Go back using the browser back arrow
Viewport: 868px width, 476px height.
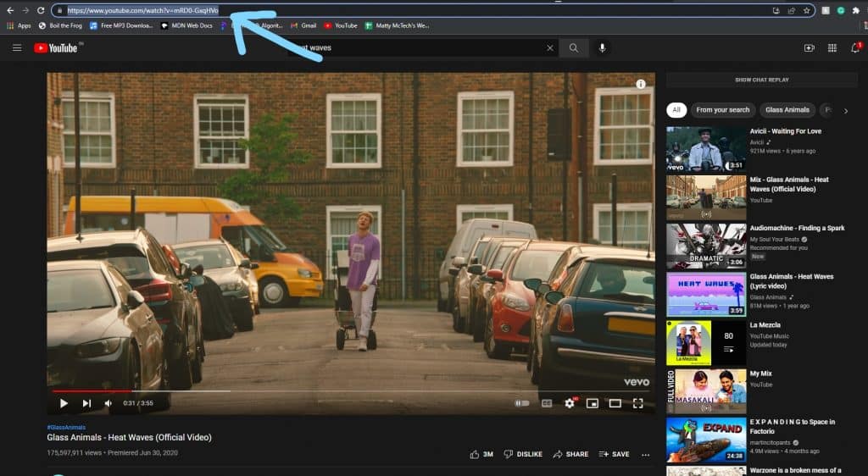tap(10, 10)
